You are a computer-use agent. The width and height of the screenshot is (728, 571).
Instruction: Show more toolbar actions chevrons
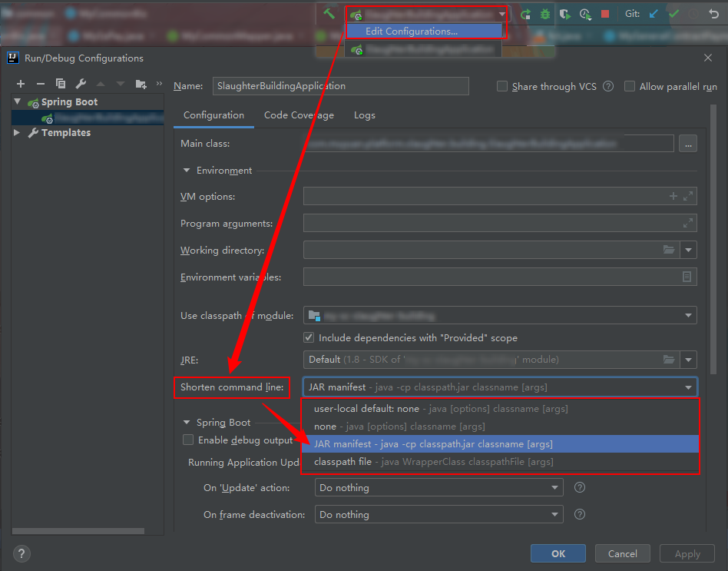pos(159,84)
